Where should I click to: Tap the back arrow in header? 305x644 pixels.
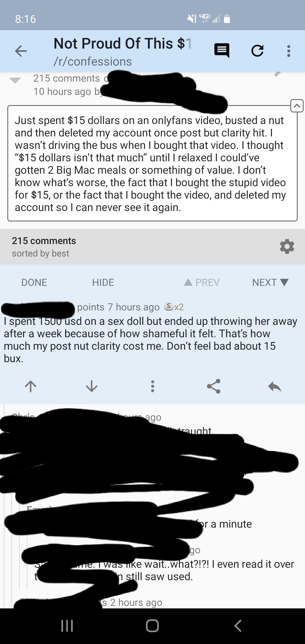[x=21, y=51]
